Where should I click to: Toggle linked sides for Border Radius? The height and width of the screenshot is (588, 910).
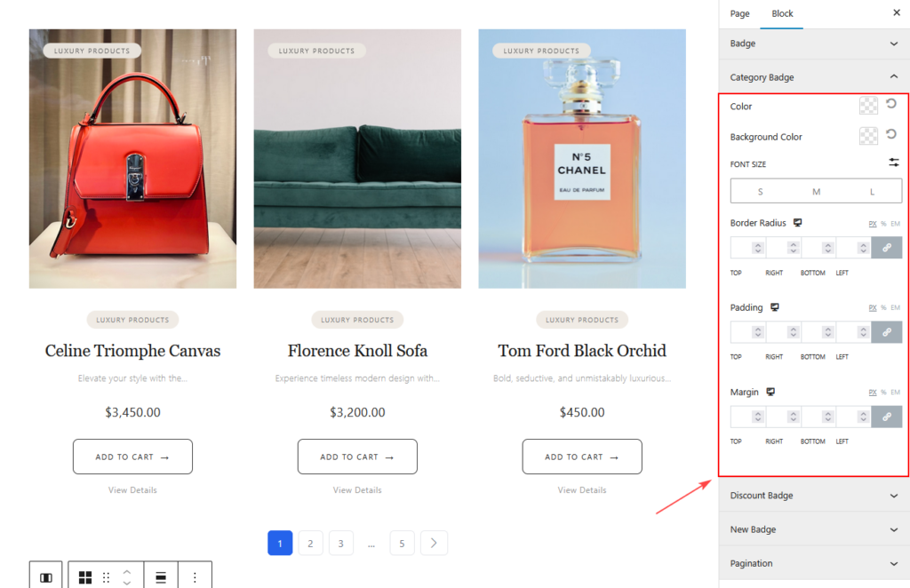tap(886, 248)
